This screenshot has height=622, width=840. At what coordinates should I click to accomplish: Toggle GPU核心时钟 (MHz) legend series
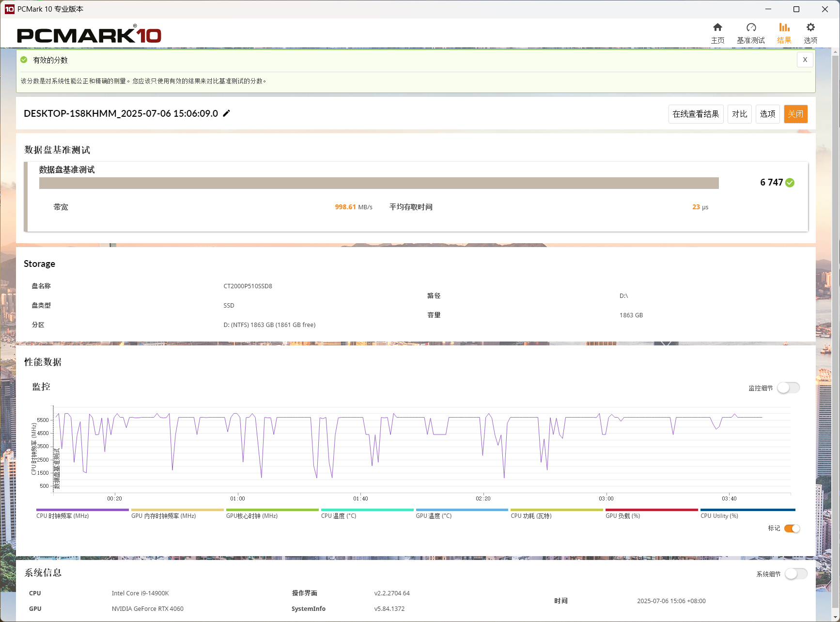coord(272,513)
